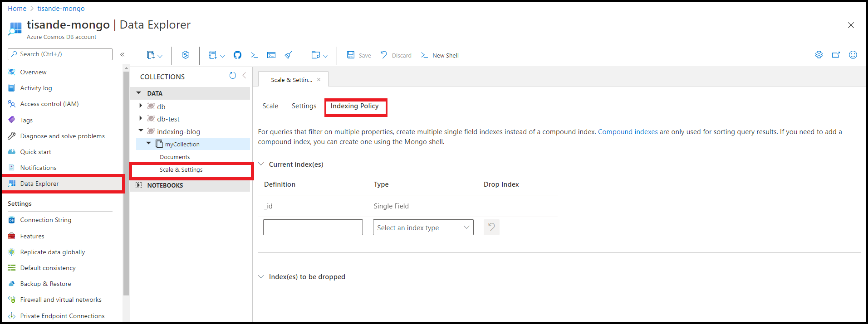
Task: Expand the db database node
Action: 141,106
